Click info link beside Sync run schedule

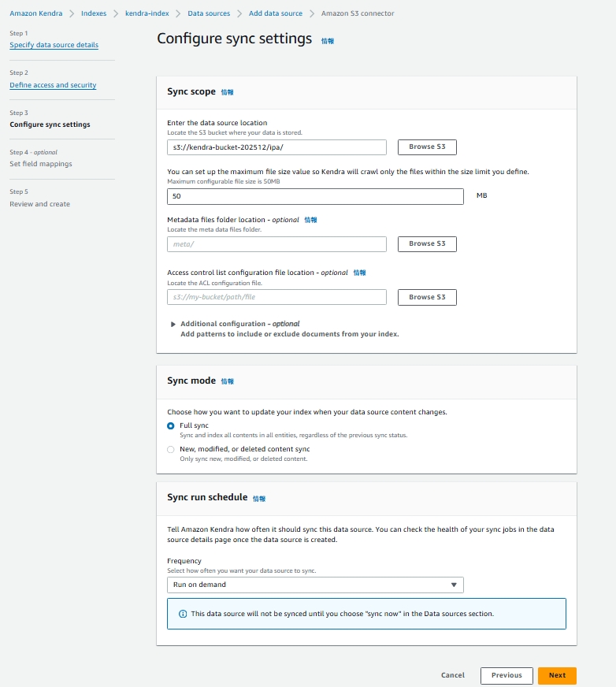259,499
